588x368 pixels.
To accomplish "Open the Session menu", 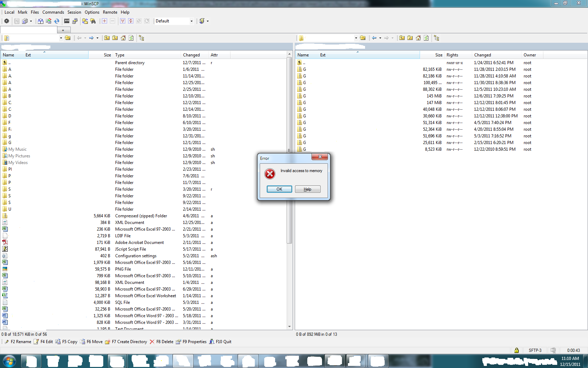I will [74, 12].
